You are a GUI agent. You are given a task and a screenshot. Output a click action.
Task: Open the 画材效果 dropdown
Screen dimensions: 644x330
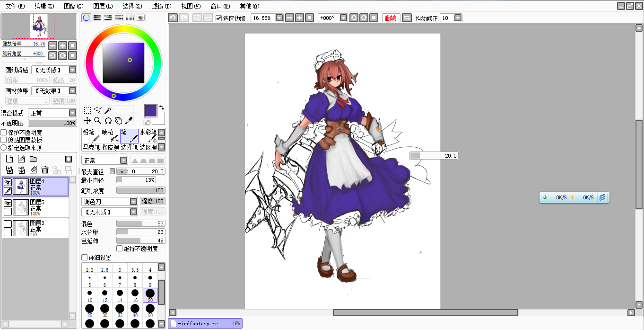pos(53,91)
